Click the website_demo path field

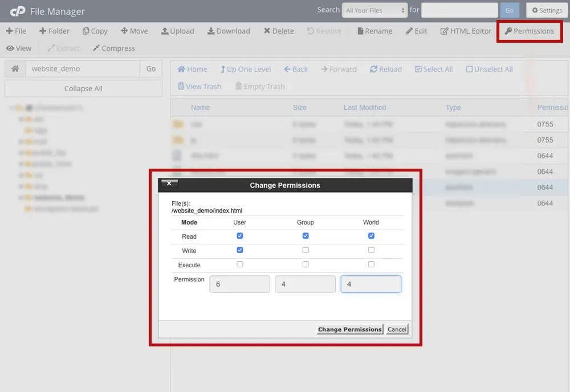coord(83,69)
